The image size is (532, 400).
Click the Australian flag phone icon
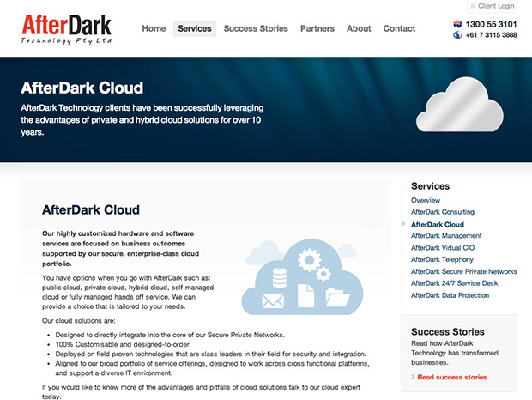pyautogui.click(x=457, y=24)
